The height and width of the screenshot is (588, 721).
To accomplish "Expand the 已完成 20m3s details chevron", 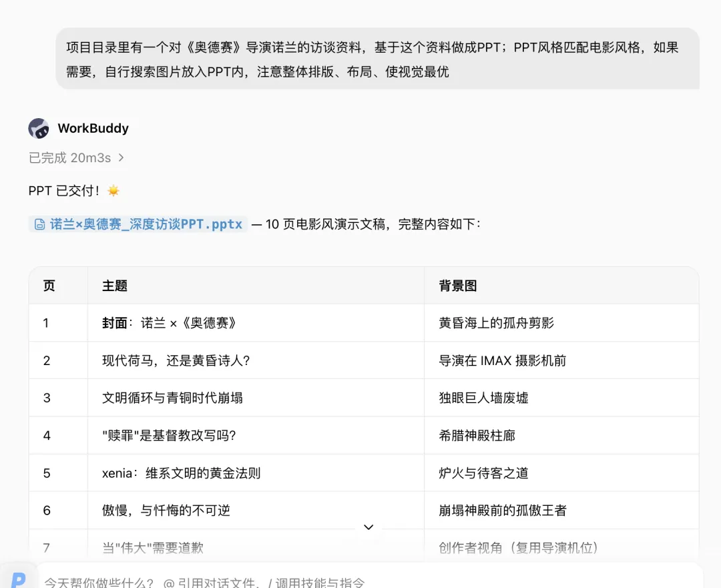I will [121, 158].
